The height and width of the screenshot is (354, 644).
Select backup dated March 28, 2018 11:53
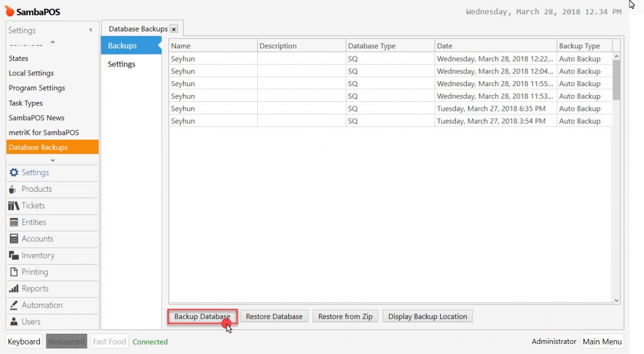pyautogui.click(x=390, y=96)
